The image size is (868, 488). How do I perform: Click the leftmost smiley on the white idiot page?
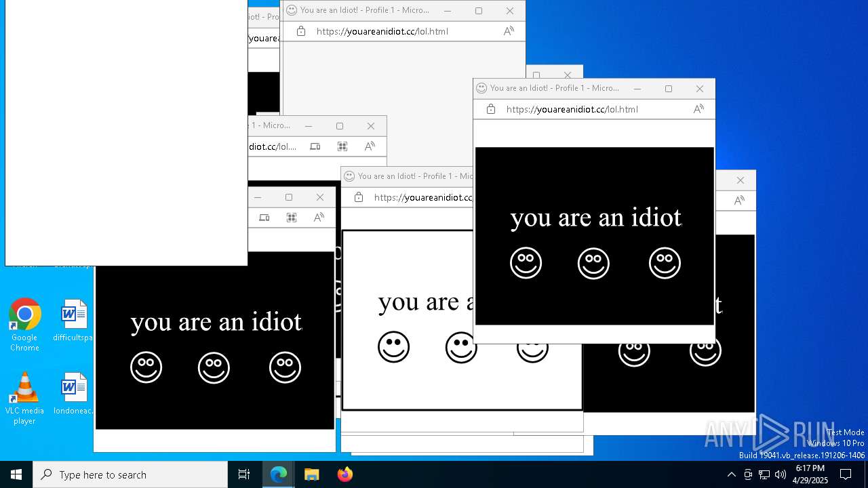click(x=393, y=347)
